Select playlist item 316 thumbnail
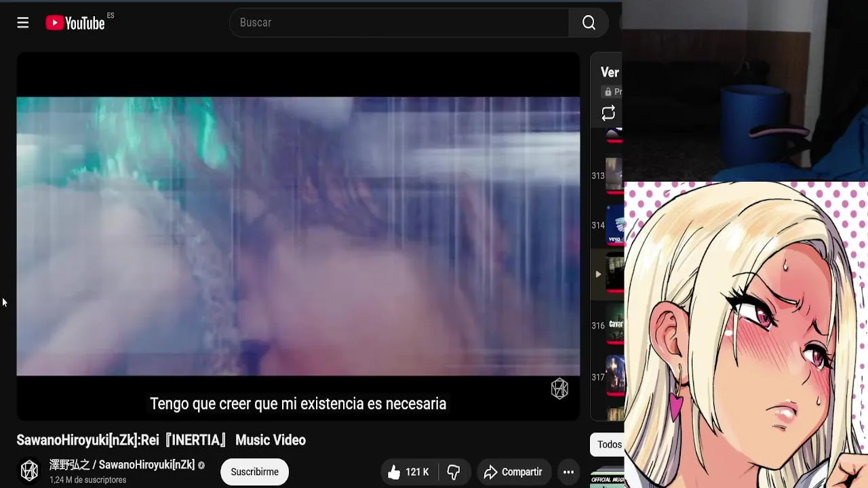The width and height of the screenshot is (868, 488). tap(614, 325)
